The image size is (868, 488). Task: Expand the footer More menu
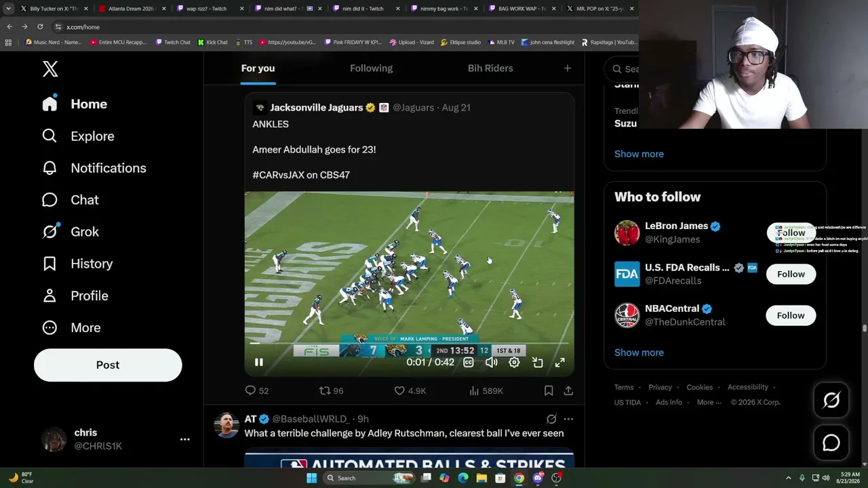709,402
